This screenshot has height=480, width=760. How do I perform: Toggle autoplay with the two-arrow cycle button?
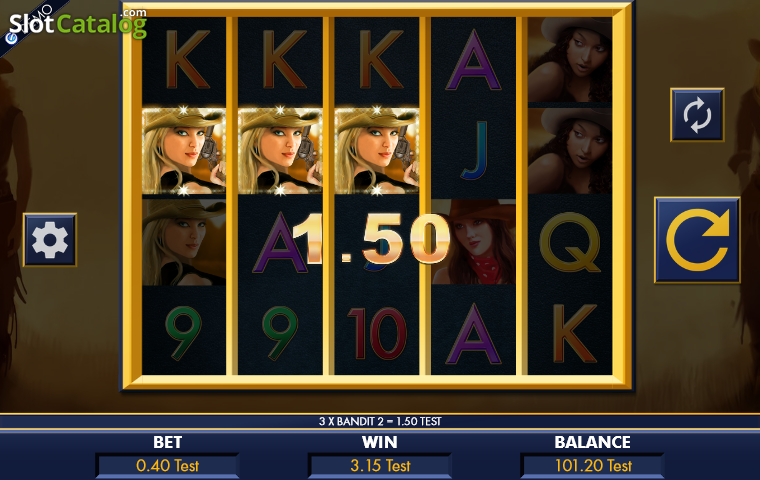tap(697, 115)
